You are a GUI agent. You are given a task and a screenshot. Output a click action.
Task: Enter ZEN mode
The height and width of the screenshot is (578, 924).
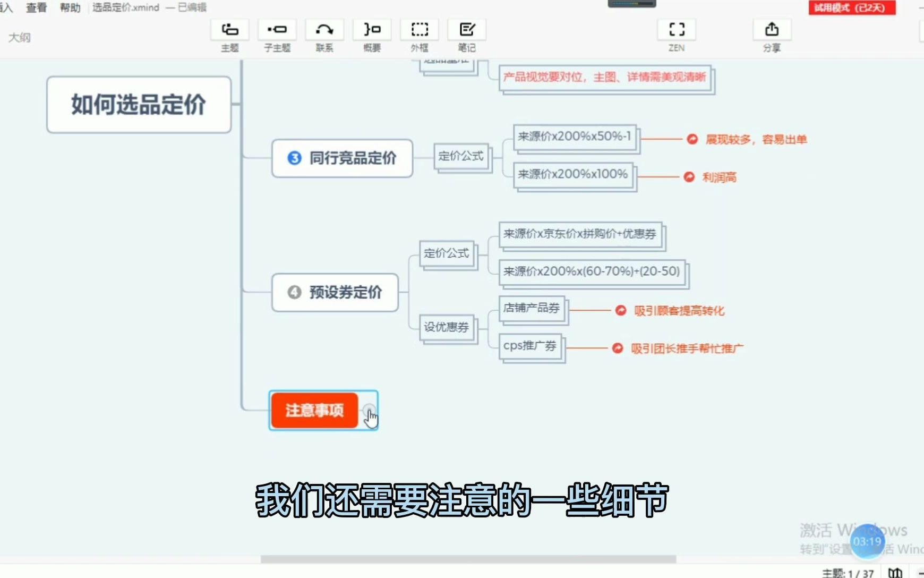coord(677,30)
